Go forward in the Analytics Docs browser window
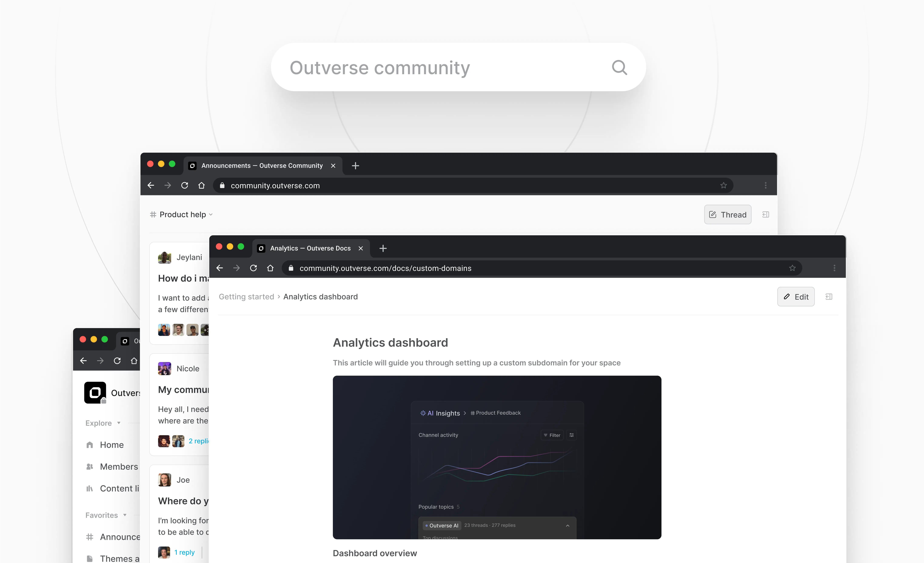Screen dimensions: 924x563 click(x=236, y=268)
